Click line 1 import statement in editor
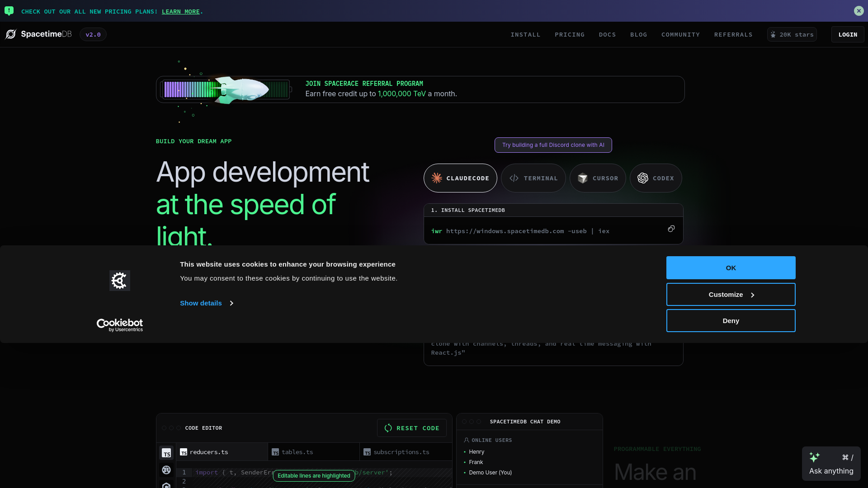 [x=294, y=473]
